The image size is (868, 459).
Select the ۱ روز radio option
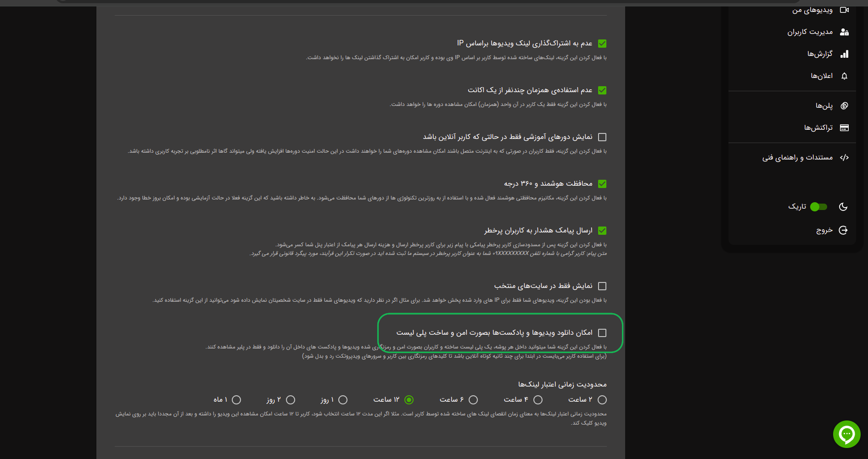coord(343,400)
